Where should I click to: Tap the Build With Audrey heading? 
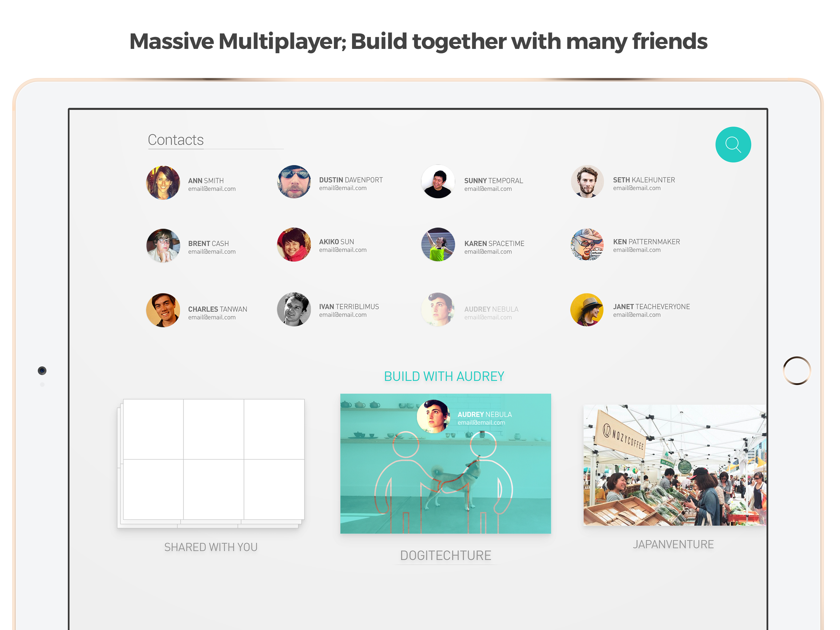444,376
